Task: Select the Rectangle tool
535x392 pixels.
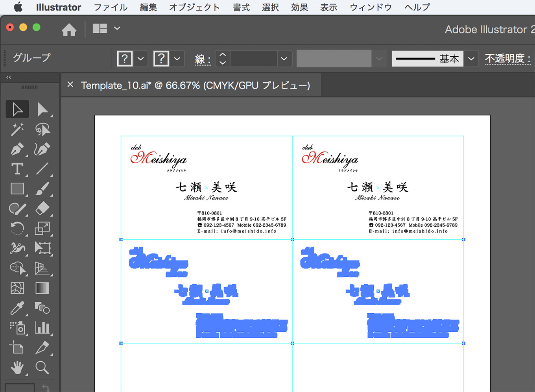Action: tap(17, 189)
